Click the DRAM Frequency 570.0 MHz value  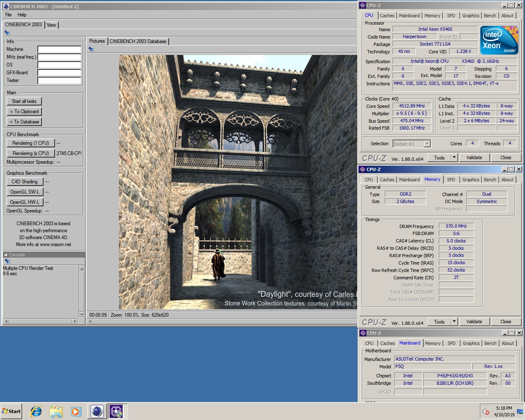pos(456,226)
